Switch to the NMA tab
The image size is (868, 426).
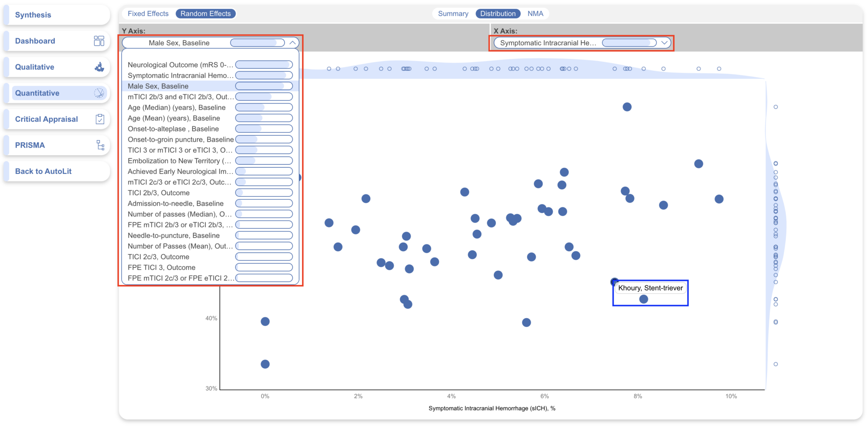(535, 13)
